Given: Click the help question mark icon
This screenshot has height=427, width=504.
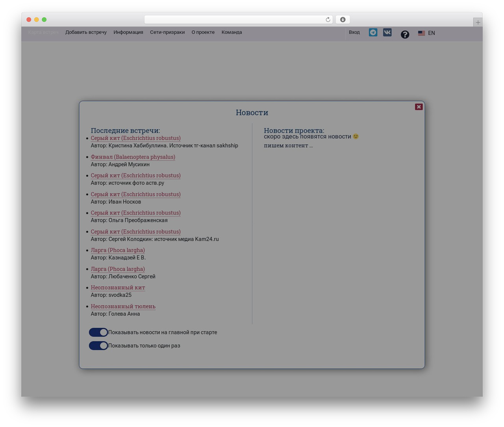Looking at the screenshot, I should 405,35.
